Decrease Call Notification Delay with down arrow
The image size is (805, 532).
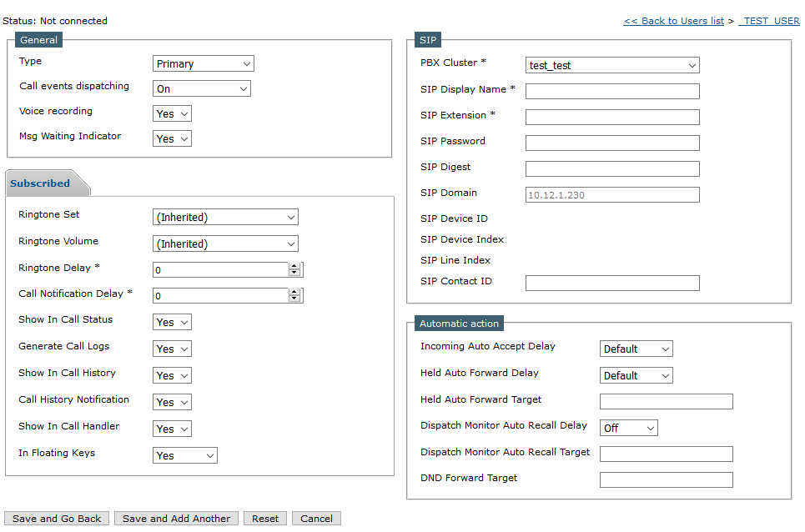294,299
